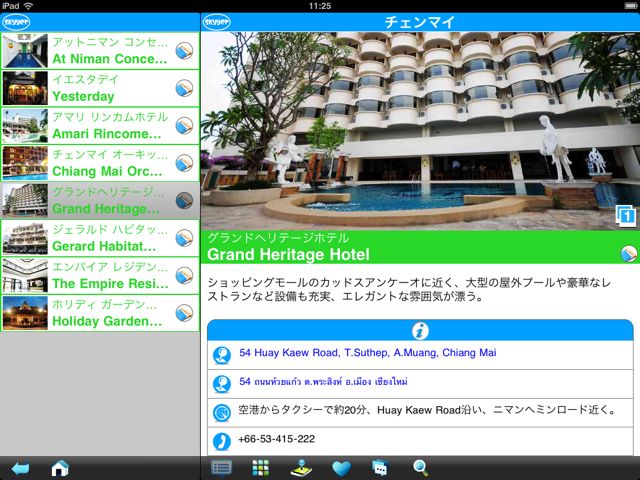
Task: Open photo gallery counter icon
Action: [625, 215]
